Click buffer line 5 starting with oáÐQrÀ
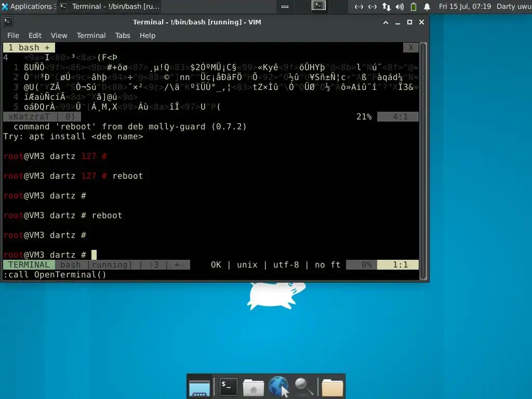The image size is (532, 399). (117, 107)
